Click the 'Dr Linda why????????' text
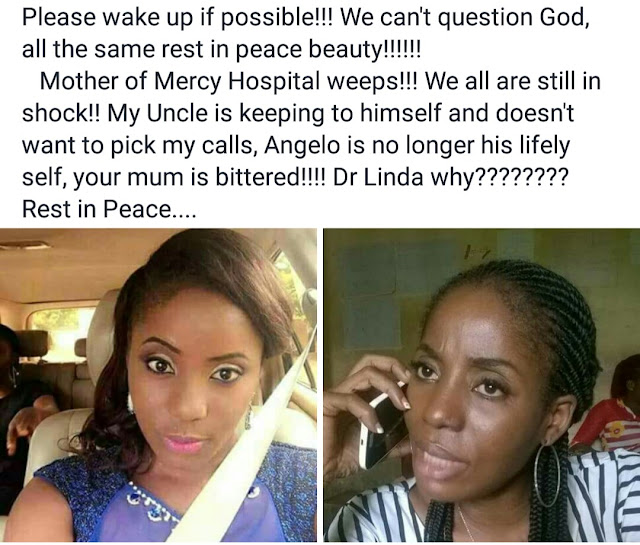The height and width of the screenshot is (545, 640). coord(450,177)
